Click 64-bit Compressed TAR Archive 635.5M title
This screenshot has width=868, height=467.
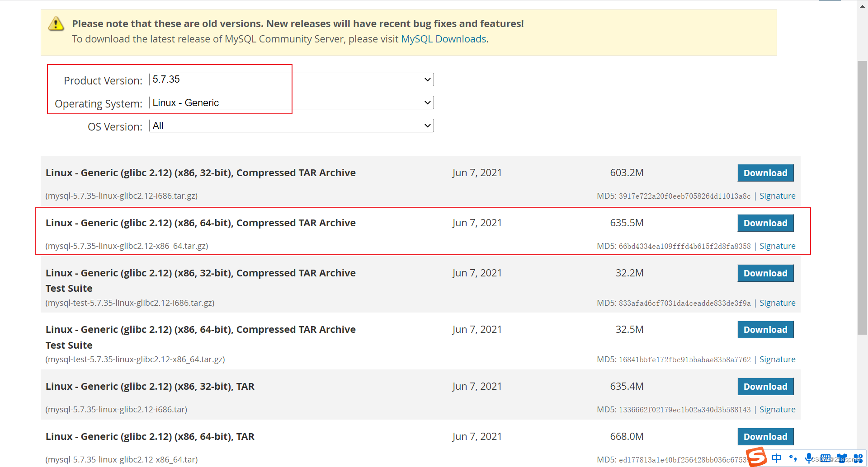click(201, 223)
